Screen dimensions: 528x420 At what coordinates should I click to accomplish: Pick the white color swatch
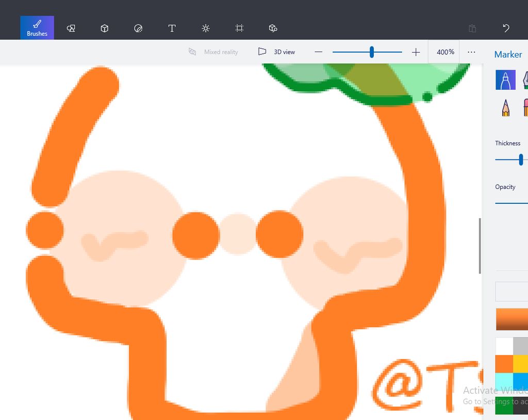(504, 346)
